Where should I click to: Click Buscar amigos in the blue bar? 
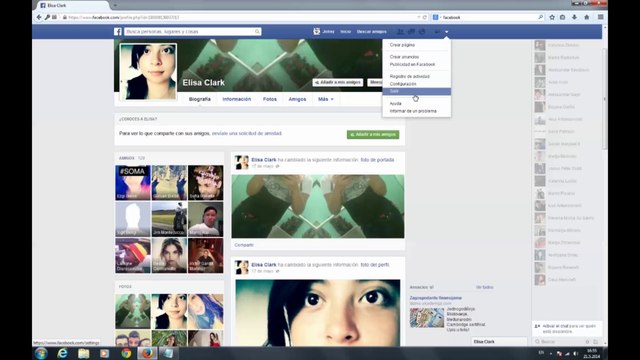[x=371, y=31]
